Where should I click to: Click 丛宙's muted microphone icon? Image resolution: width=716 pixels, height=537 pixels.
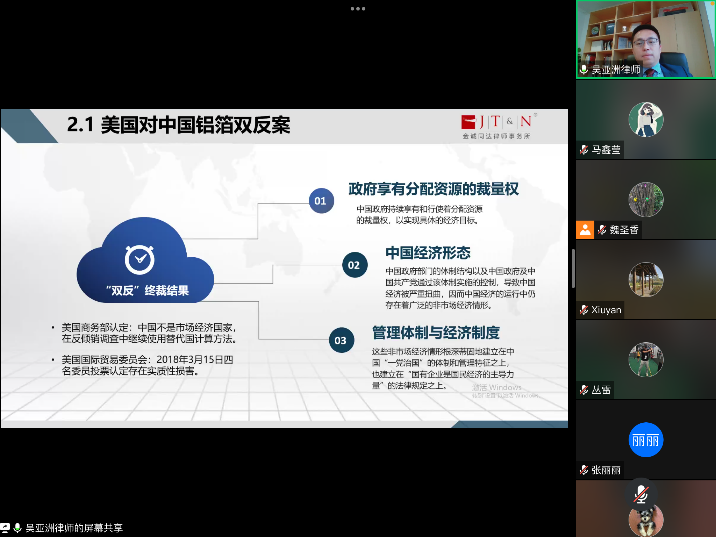tap(584, 390)
